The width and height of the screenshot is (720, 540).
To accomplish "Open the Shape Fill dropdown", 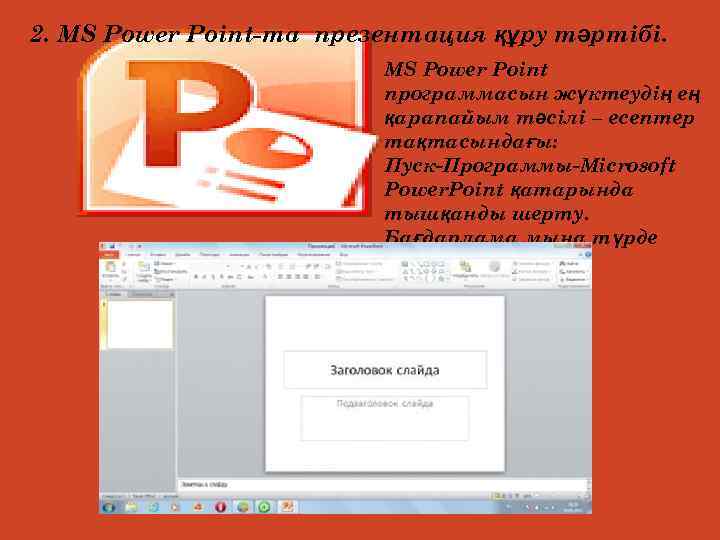I will tap(532, 264).
